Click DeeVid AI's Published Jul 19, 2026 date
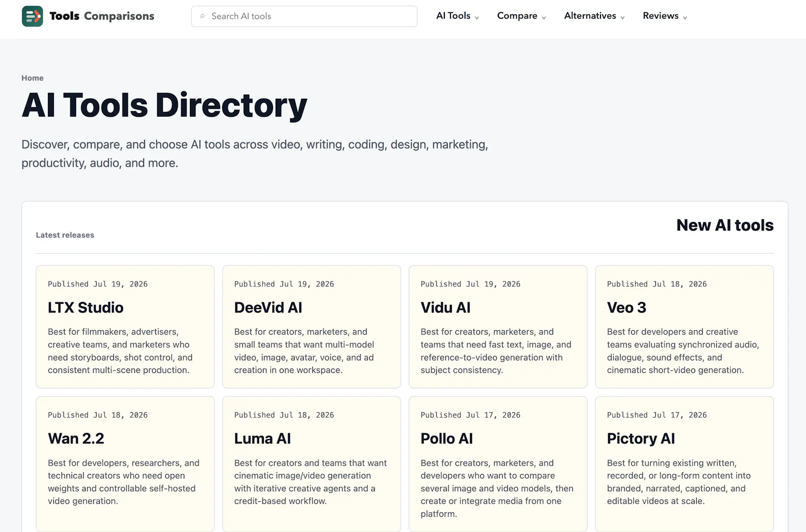The image size is (806, 532). [x=284, y=284]
